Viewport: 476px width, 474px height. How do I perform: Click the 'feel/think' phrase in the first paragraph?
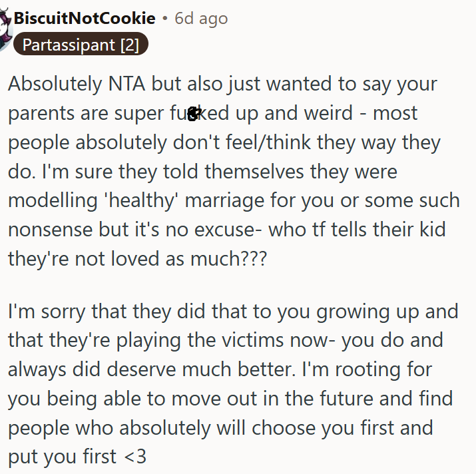click(x=268, y=142)
